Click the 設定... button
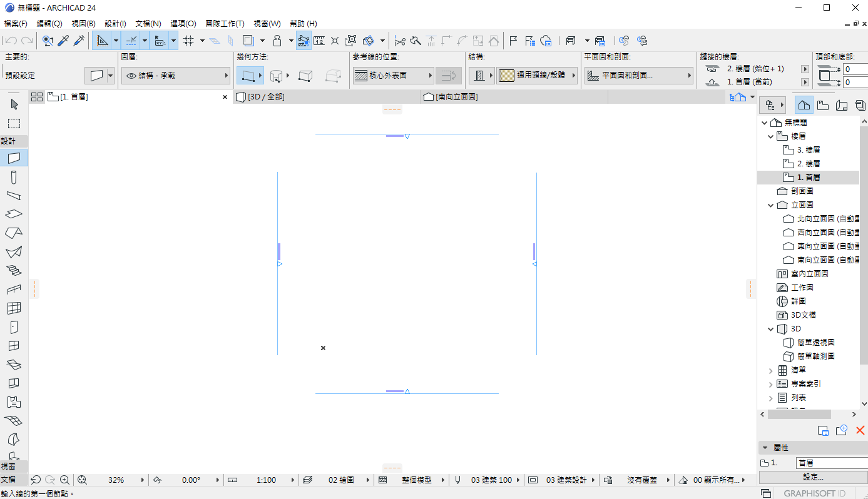 [813, 477]
